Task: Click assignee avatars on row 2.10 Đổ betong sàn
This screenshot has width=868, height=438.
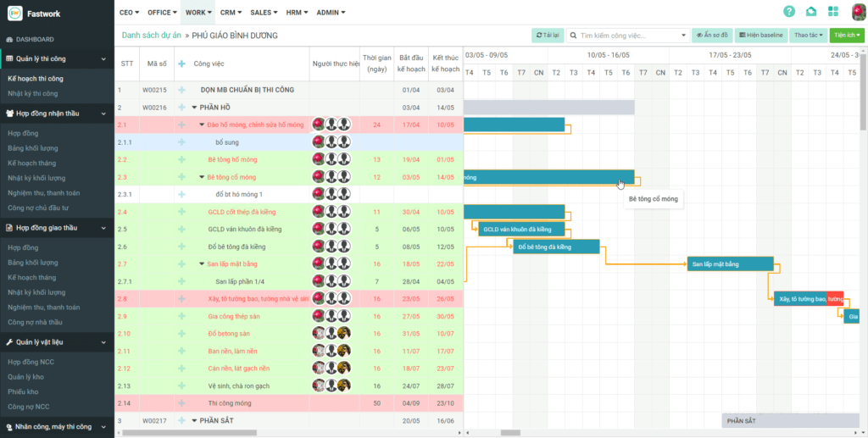Action: pyautogui.click(x=331, y=334)
